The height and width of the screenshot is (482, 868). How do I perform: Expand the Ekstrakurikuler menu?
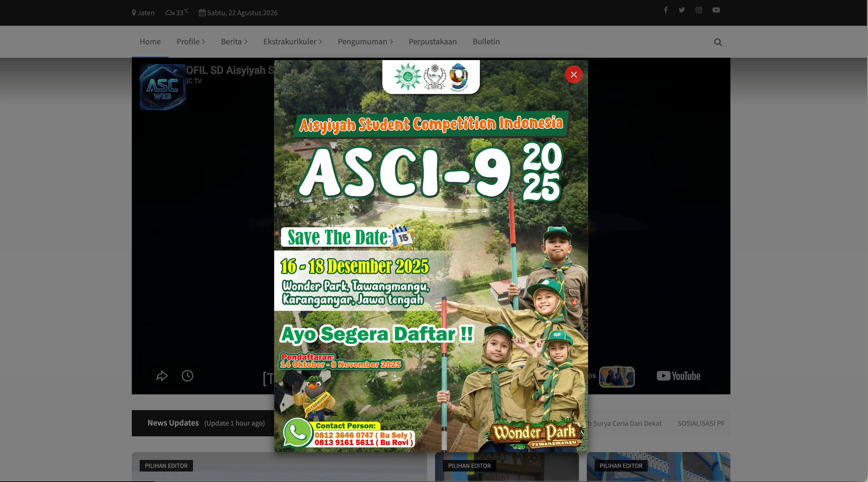click(x=292, y=41)
